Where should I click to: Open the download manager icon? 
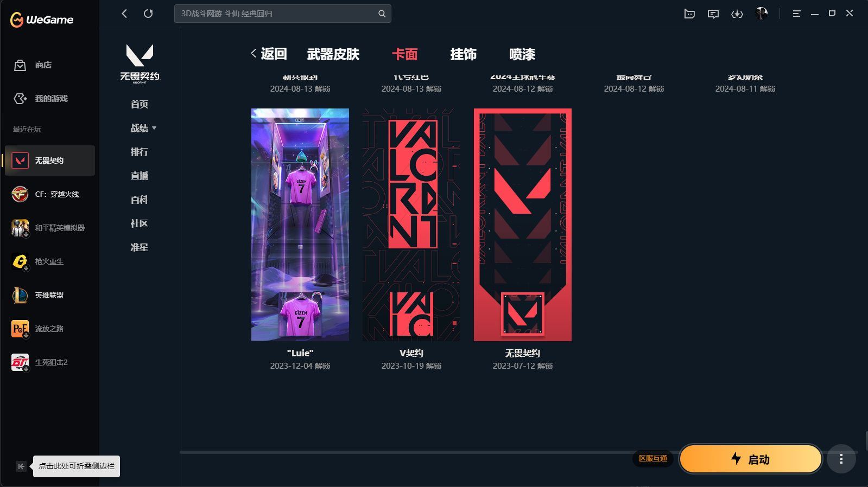point(737,14)
